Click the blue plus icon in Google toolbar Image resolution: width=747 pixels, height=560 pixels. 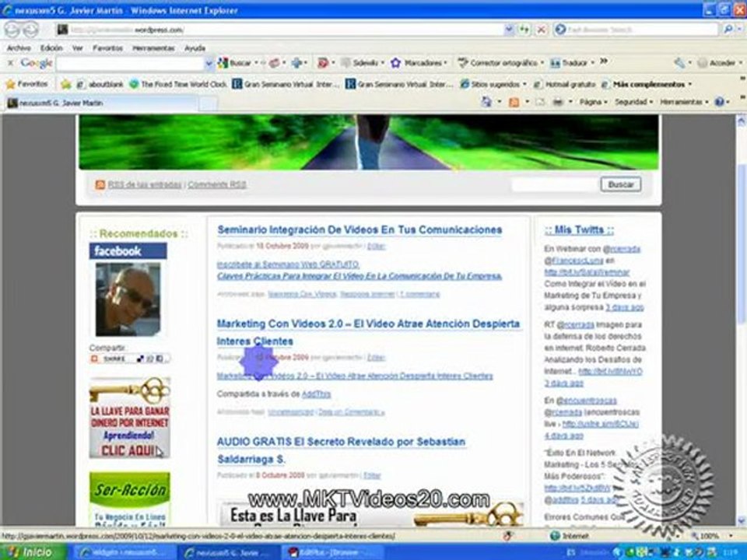click(296, 63)
